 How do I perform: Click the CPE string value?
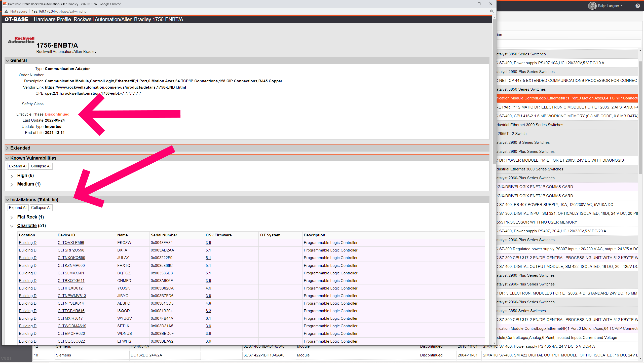pos(93,93)
